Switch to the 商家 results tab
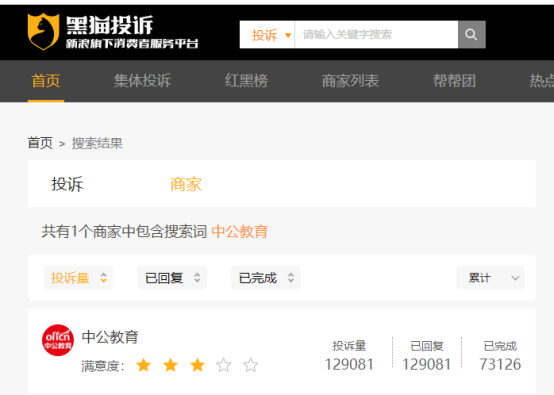 pyautogui.click(x=186, y=184)
